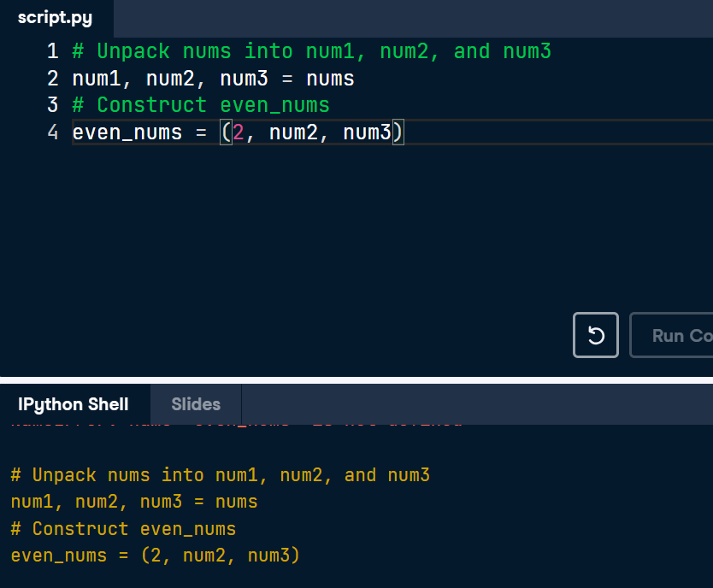Click shell output '# Construct even_nums'

[x=123, y=529]
